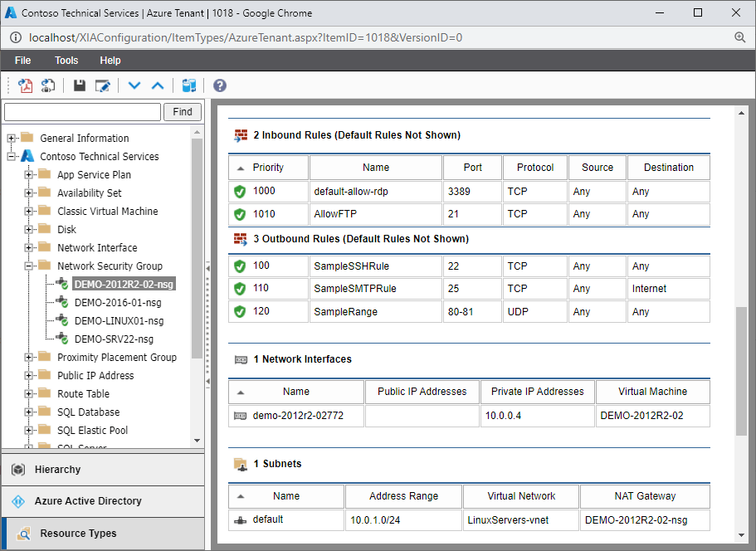Click the Resource Types search folder icon
This screenshot has height=551, width=756.
(x=23, y=534)
